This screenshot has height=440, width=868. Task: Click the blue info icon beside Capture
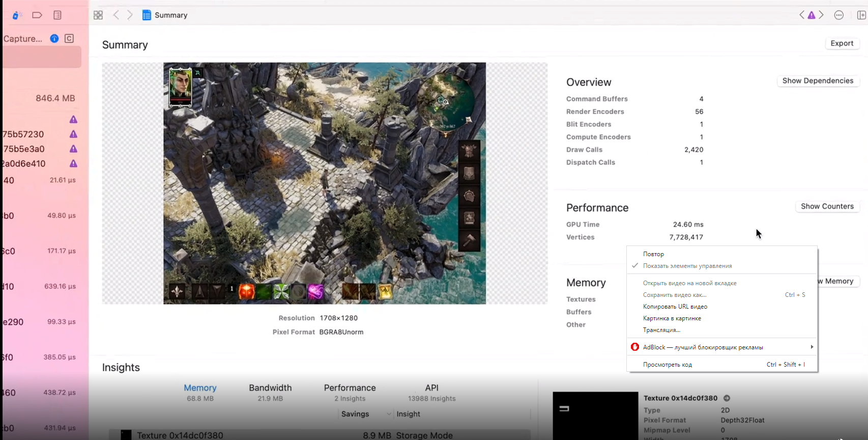pos(54,39)
